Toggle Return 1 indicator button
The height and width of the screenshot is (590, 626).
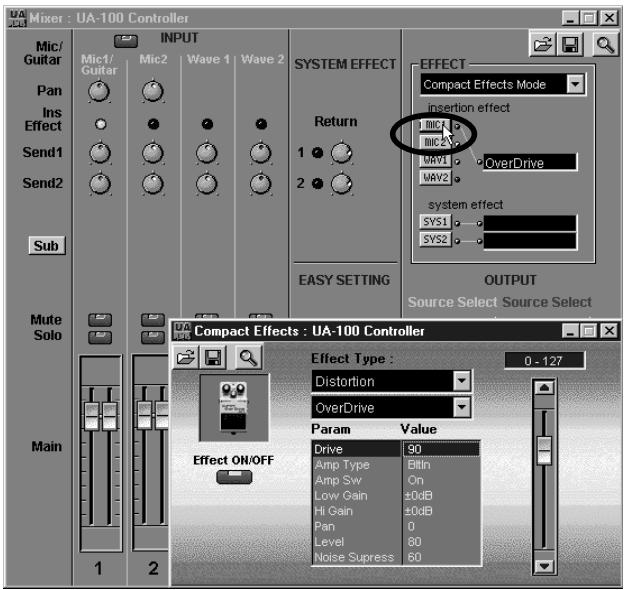pyautogui.click(x=317, y=152)
